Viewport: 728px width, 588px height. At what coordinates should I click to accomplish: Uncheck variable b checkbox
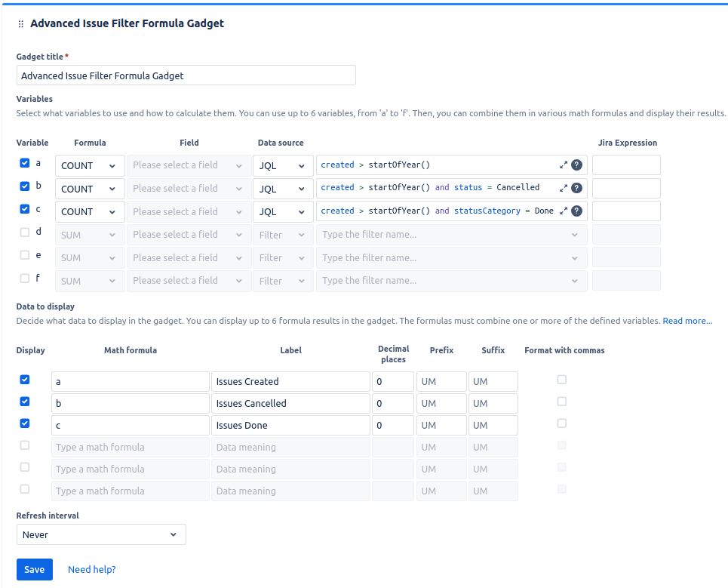(x=25, y=186)
